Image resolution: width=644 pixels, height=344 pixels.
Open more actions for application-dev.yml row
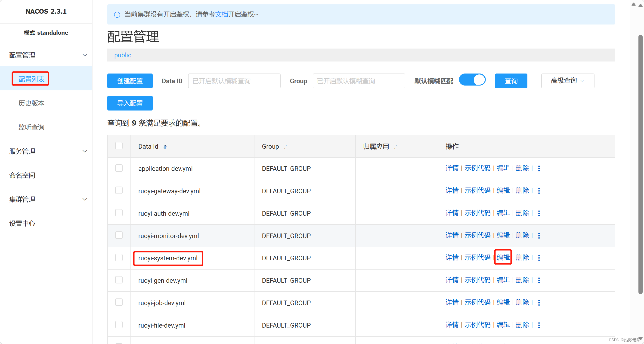(539, 169)
